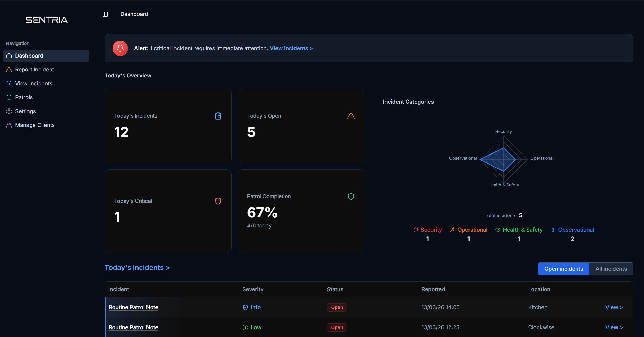The image size is (644, 337).
Task: Open View link for Kitchen incident
Action: 614,307
